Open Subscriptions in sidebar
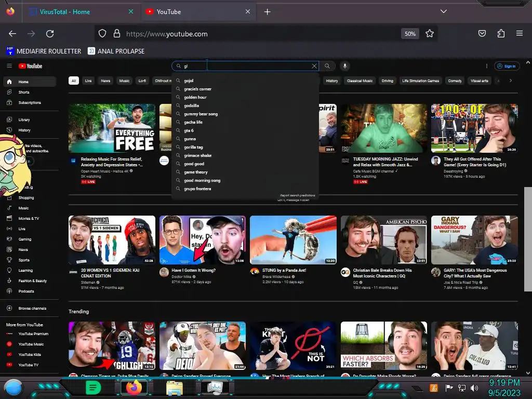Screen dimensions: 532x399 (30, 102)
